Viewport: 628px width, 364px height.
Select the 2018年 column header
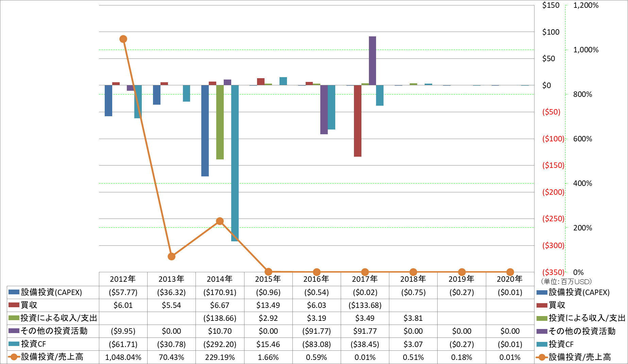tap(413, 279)
